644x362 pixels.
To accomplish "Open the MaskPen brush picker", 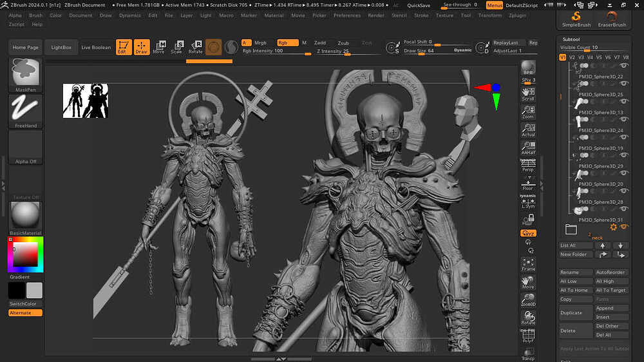I will [x=26, y=74].
